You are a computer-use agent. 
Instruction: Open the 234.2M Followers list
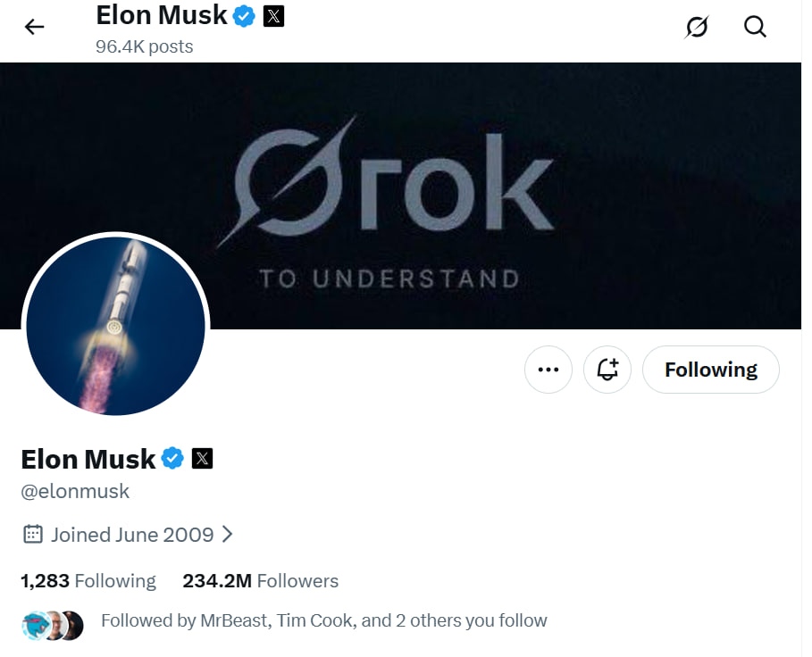pos(260,581)
